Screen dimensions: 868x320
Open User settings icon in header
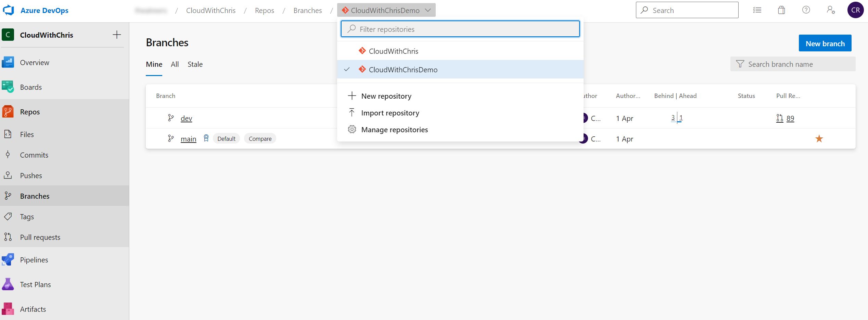point(831,10)
